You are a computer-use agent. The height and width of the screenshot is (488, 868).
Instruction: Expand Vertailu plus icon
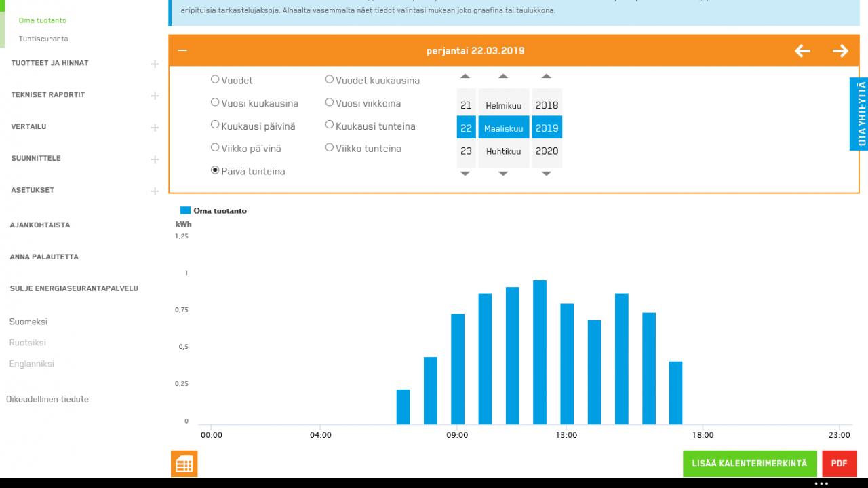(x=155, y=128)
